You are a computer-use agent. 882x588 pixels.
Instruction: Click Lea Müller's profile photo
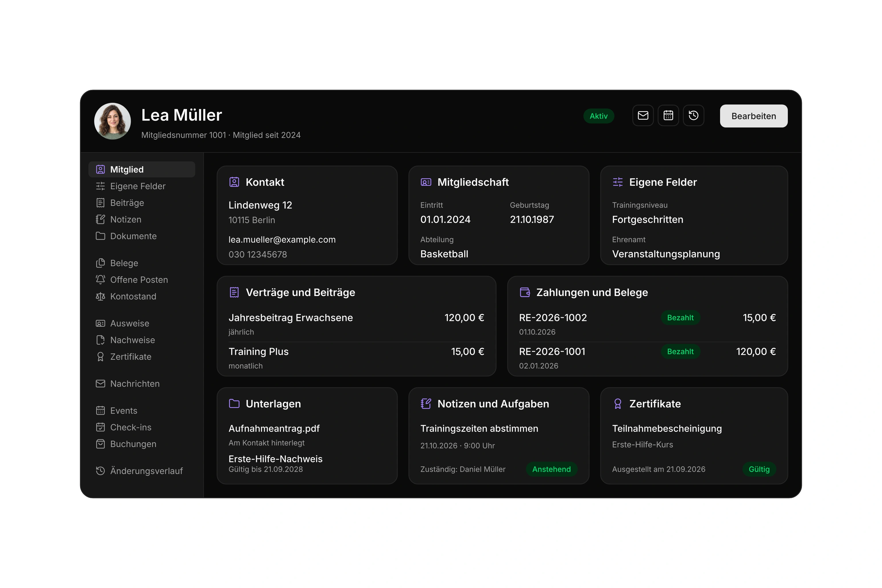point(113,121)
